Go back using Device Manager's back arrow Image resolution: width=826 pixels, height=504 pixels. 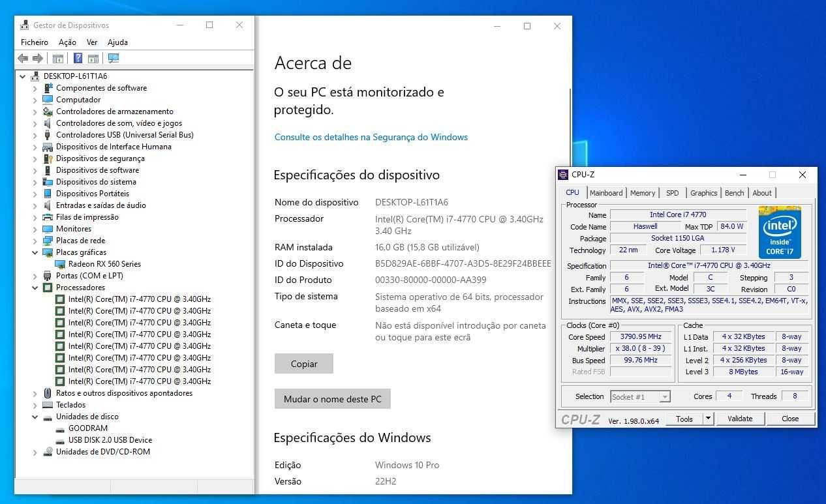tap(23, 58)
